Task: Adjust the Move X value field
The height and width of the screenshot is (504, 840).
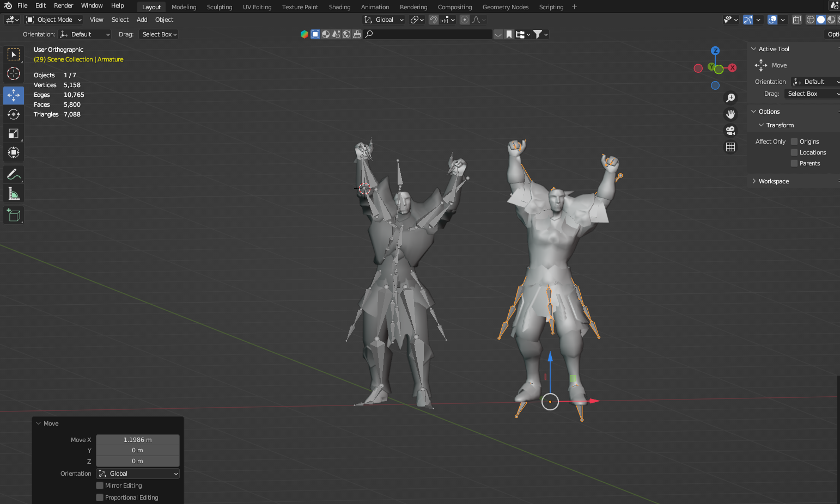Action: click(x=138, y=440)
